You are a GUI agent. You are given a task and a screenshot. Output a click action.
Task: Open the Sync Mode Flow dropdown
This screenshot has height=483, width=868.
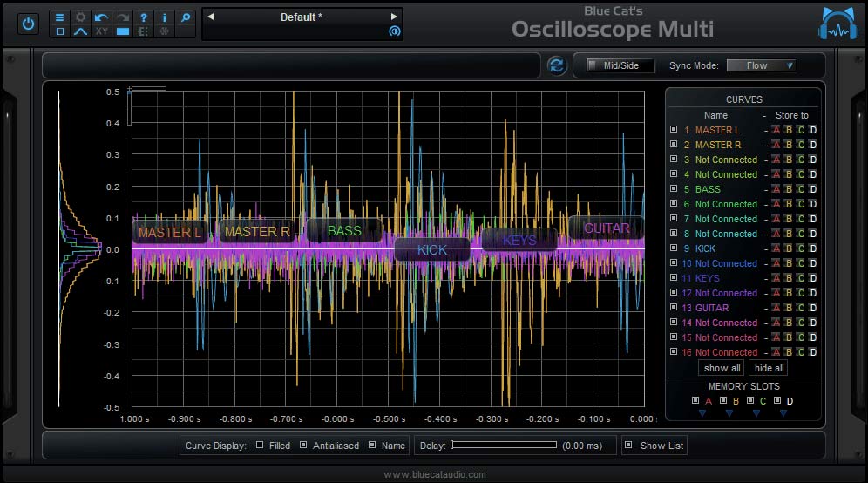[761, 65]
